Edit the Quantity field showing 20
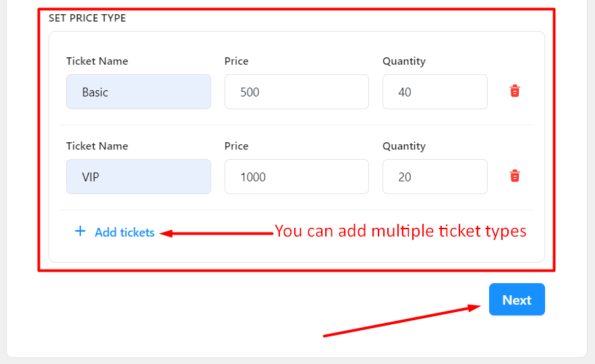 [435, 177]
